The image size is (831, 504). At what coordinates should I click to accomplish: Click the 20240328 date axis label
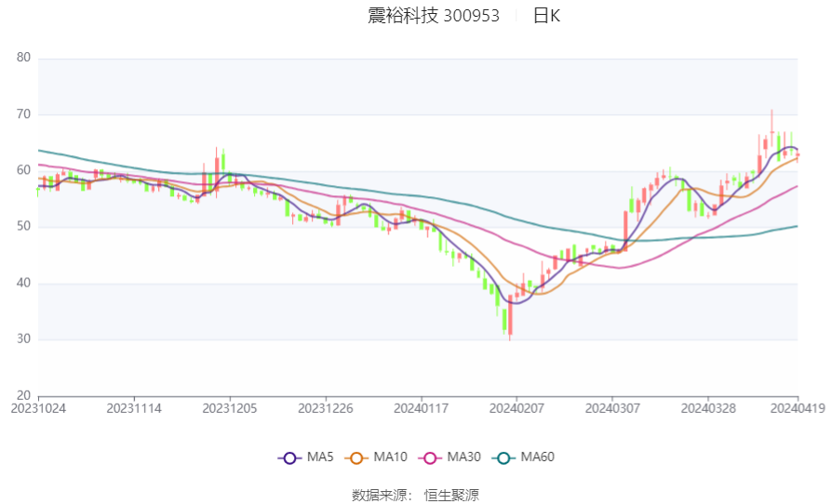[x=708, y=409]
